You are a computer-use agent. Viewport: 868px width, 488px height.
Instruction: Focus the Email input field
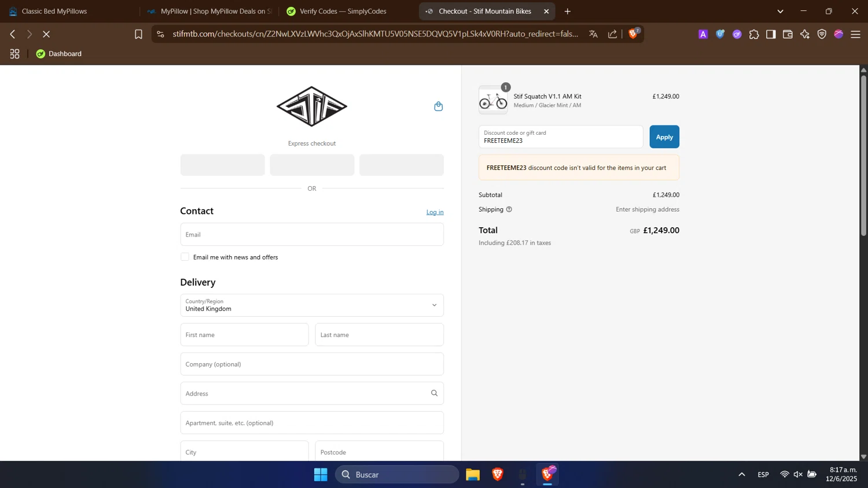point(312,234)
